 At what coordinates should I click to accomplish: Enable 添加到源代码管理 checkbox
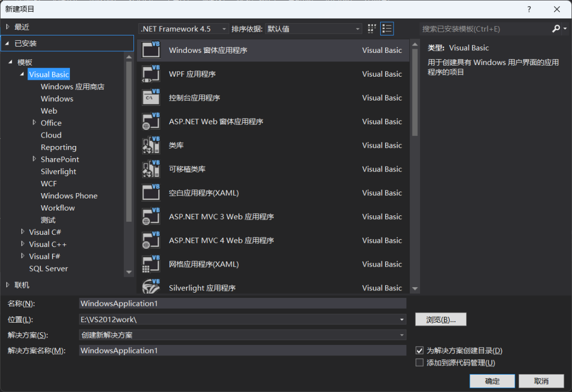(419, 362)
